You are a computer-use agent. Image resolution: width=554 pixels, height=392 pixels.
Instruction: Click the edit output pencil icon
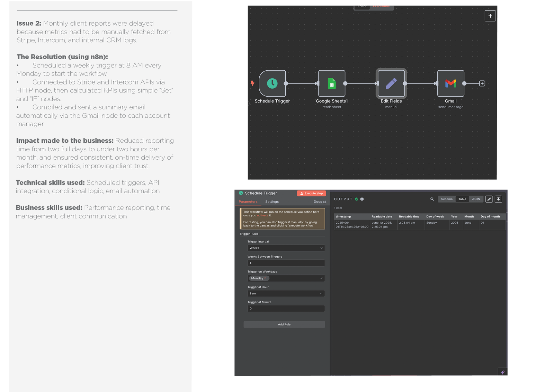click(489, 199)
